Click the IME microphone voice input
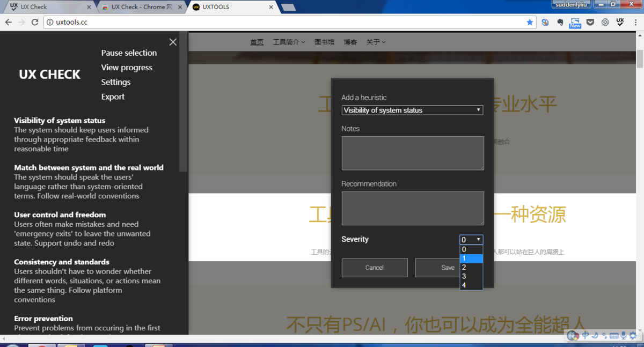This screenshot has width=644, height=347. (624, 336)
